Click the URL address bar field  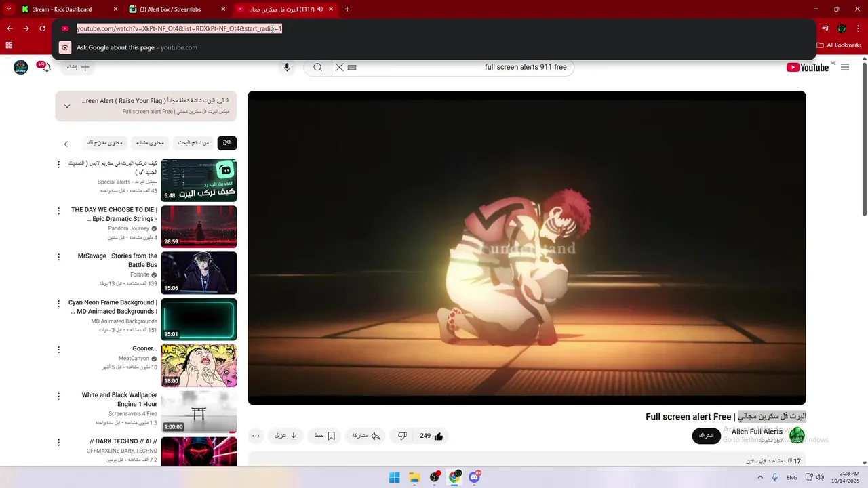[434, 28]
